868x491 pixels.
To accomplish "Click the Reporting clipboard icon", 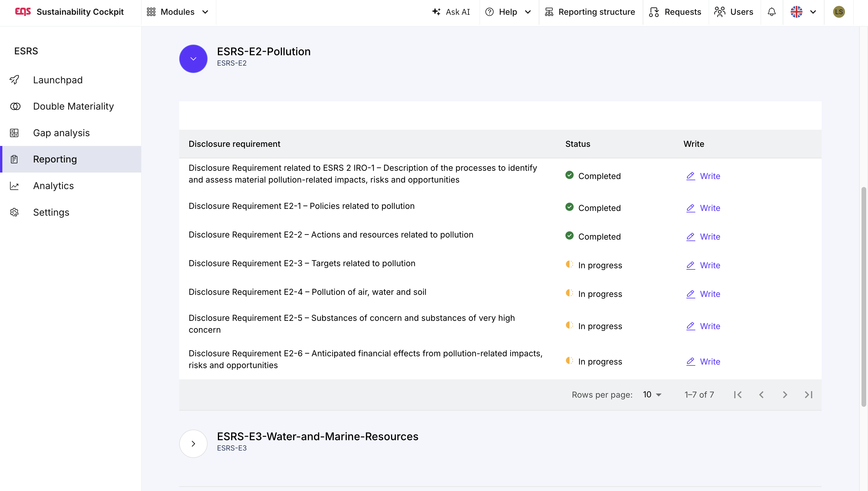I will coord(14,159).
